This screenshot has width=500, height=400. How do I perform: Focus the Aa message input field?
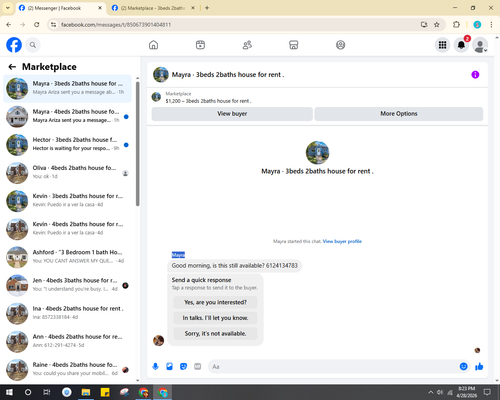(333, 367)
